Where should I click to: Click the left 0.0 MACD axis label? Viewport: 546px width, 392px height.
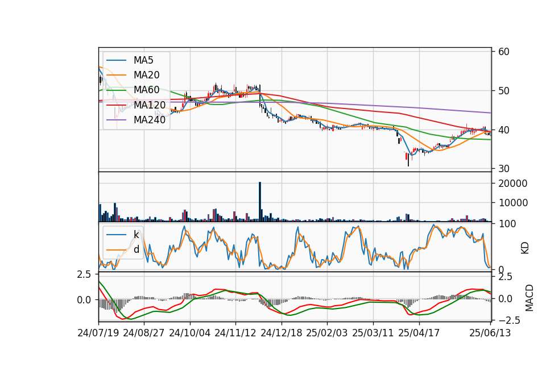click(84, 300)
